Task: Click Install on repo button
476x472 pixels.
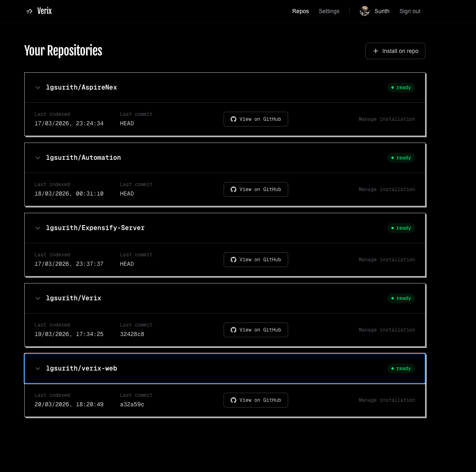Action: 395,51
